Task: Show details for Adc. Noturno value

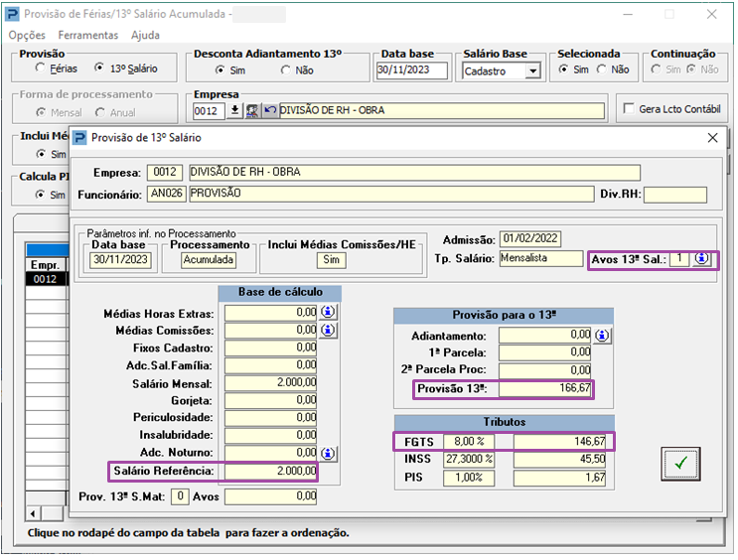Action: click(x=328, y=452)
